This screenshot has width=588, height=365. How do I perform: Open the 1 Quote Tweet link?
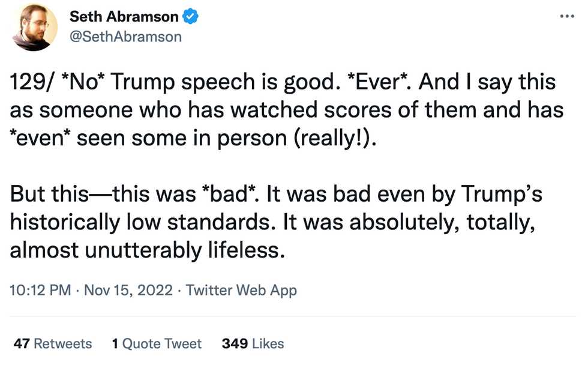157,344
